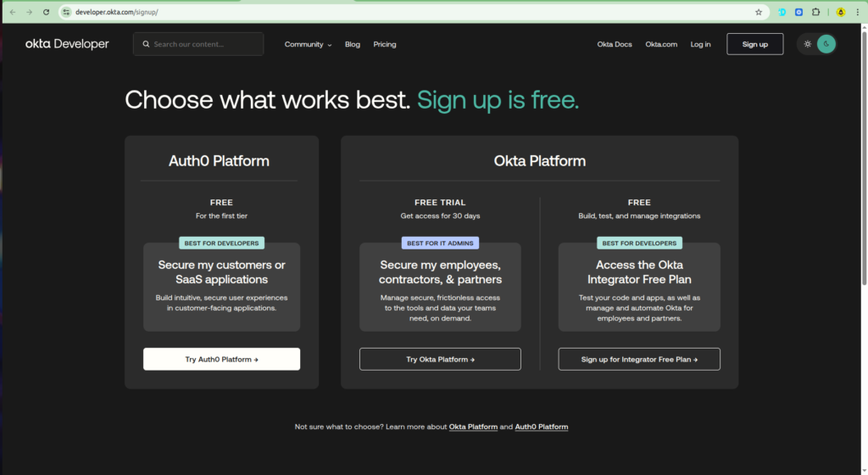
Task: Click the Try Okta Platform button
Action: [x=440, y=360]
